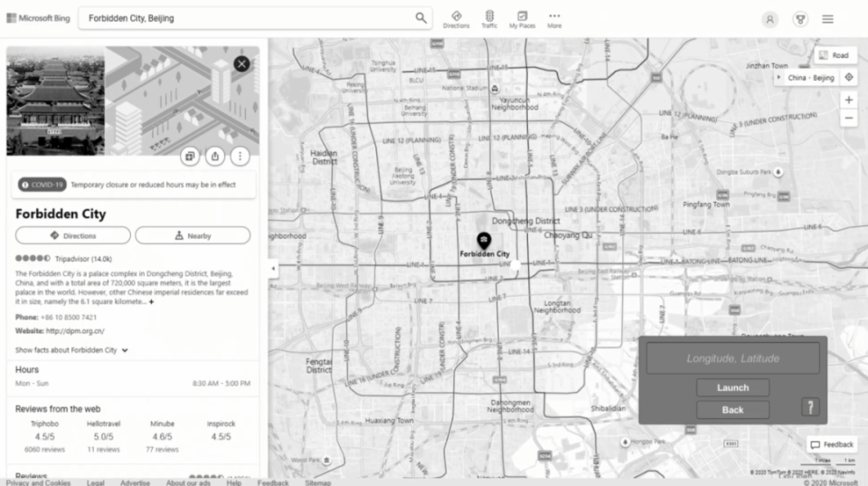Click the Back button in the overlay
The image size is (868, 486).
click(x=733, y=410)
